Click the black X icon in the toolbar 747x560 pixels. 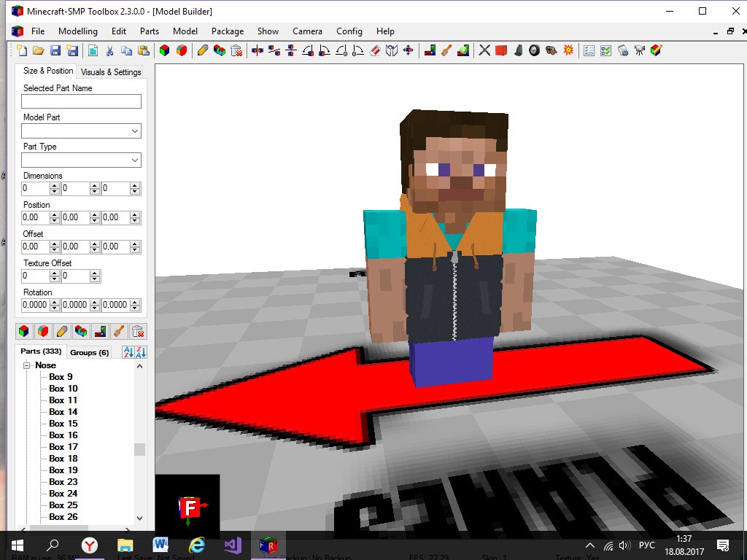click(x=484, y=50)
